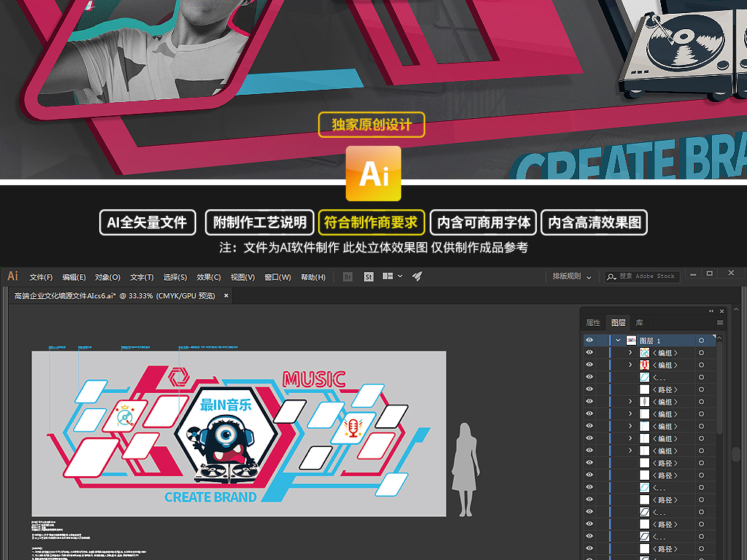This screenshot has width=747, height=560.
Task: Open the 文件(F) menu
Action: [x=41, y=277]
